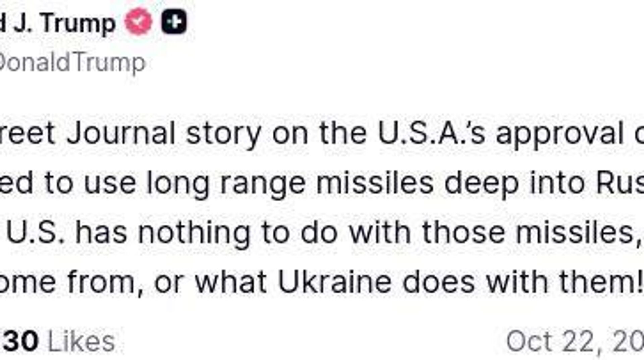The image size is (644, 360).
Task: Click the red verified checkmark badge
Action: pos(139,22)
